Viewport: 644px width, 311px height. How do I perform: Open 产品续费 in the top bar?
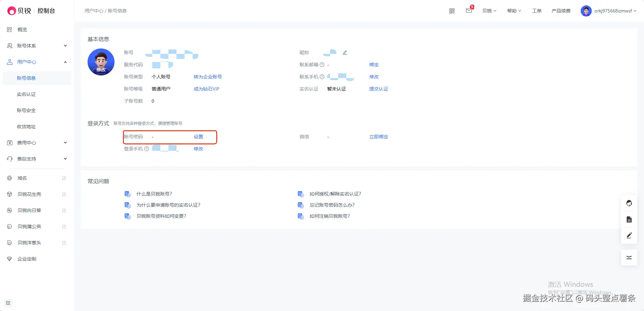(x=561, y=11)
